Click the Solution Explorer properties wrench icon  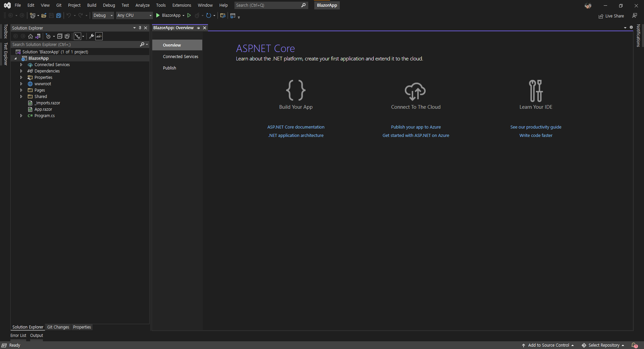tap(91, 36)
